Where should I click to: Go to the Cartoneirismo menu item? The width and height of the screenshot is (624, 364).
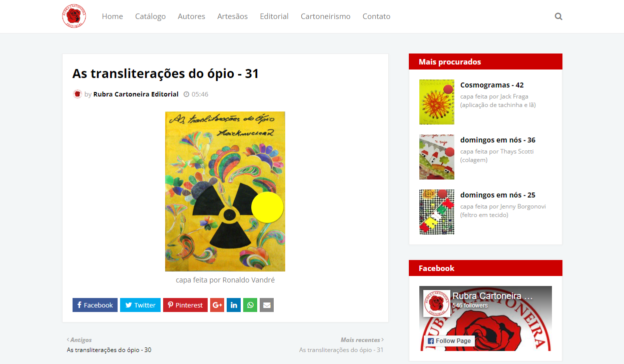click(x=325, y=16)
